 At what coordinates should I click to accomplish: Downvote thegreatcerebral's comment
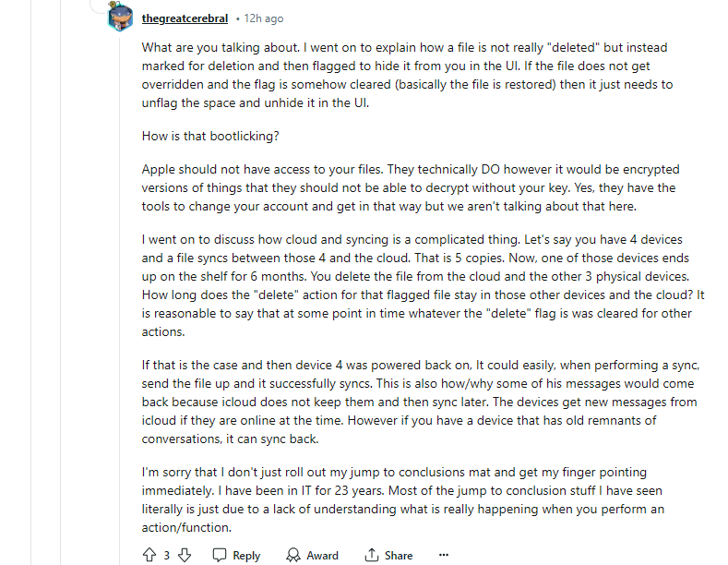tap(185, 555)
